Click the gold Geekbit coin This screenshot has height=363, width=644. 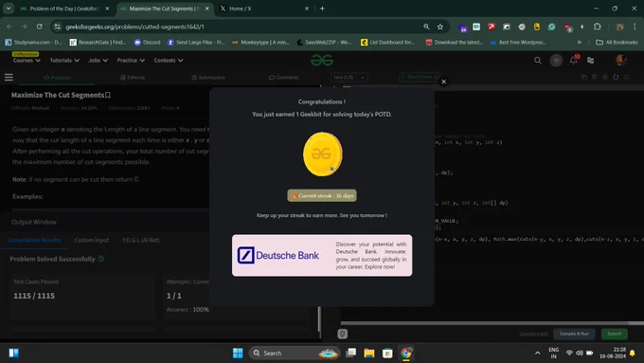tap(322, 154)
